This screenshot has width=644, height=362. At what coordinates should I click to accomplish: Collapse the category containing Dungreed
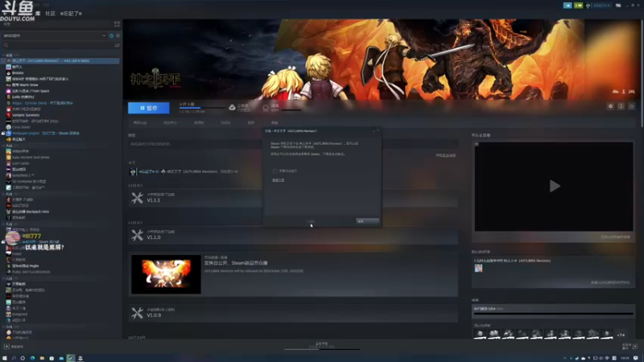(x=4, y=278)
